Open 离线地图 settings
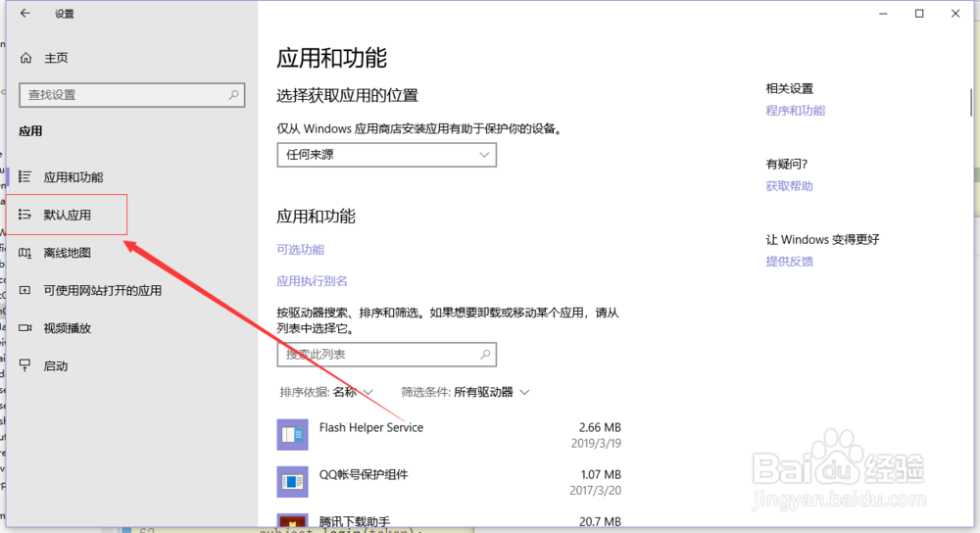 [x=68, y=253]
